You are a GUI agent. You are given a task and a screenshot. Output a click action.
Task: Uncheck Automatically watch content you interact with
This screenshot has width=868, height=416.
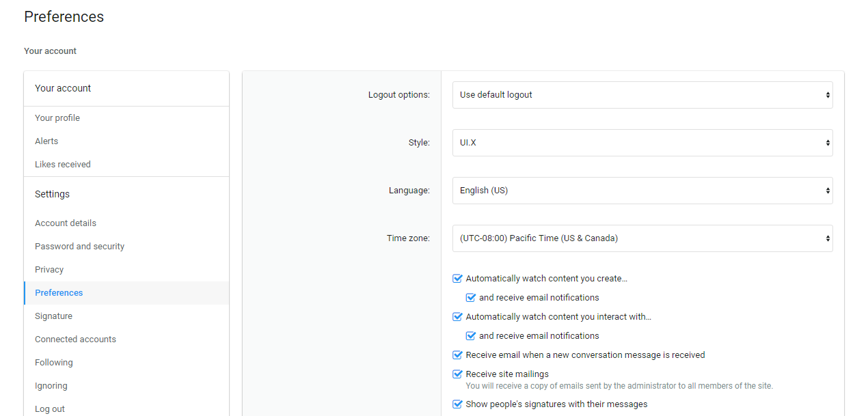(x=458, y=317)
